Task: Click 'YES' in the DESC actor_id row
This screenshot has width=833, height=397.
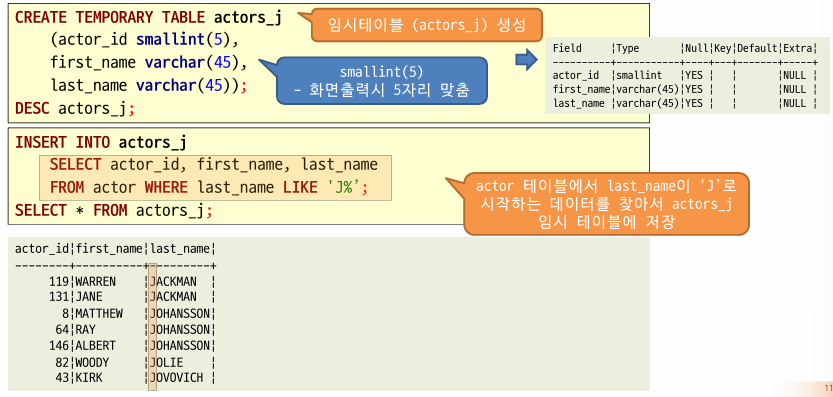Action: [x=693, y=76]
